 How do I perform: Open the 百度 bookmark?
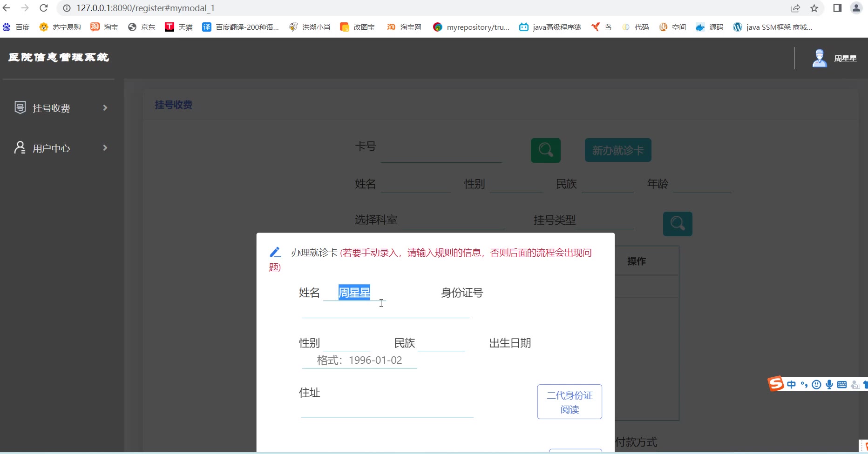[17, 27]
